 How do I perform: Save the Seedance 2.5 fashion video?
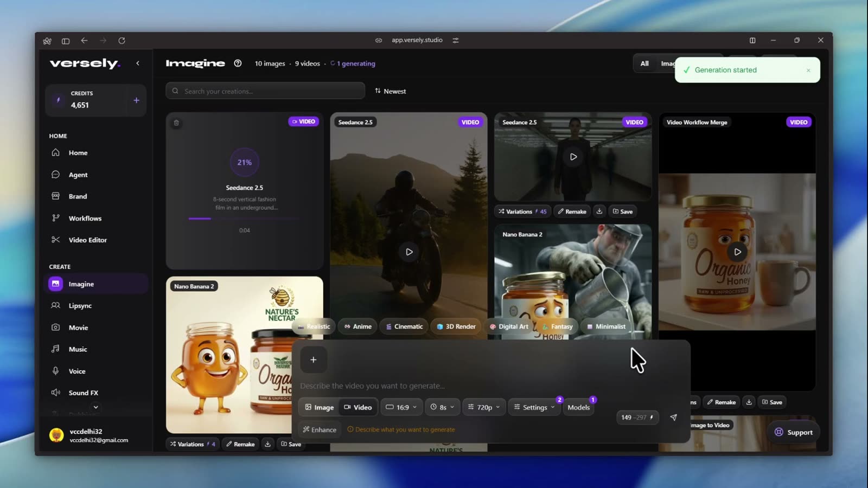coord(623,211)
